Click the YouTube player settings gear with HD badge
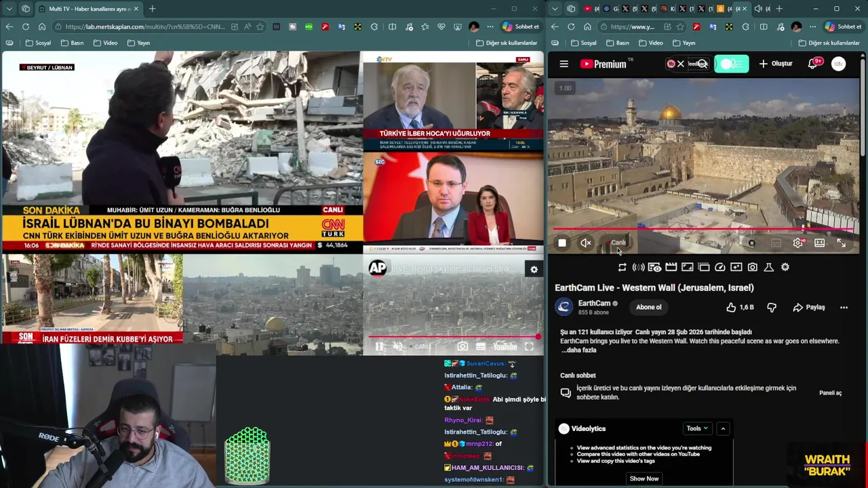868x488 pixels. 797,243
